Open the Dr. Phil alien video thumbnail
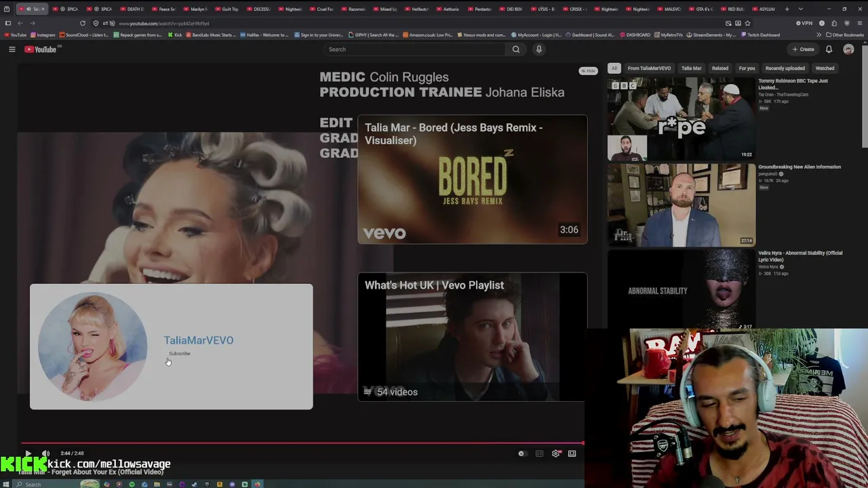Viewport: 868px width, 488px height. (x=681, y=205)
